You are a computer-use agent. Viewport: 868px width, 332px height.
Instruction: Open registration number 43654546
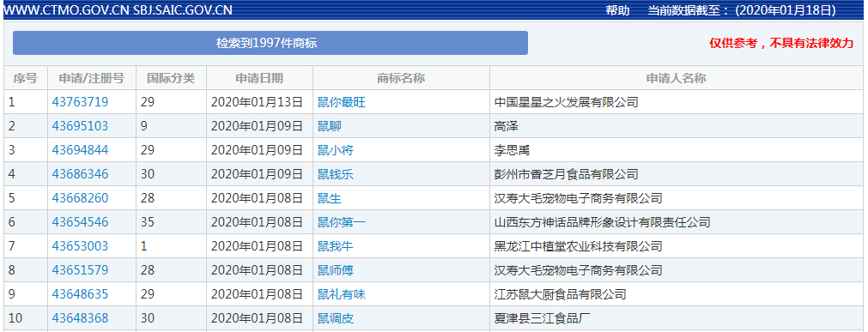80,222
